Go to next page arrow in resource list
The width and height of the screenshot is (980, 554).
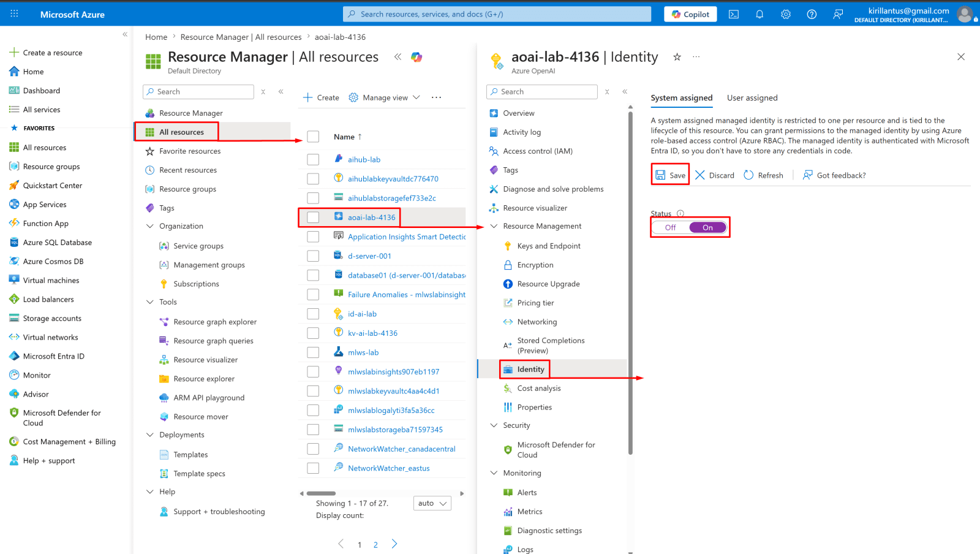pos(394,544)
